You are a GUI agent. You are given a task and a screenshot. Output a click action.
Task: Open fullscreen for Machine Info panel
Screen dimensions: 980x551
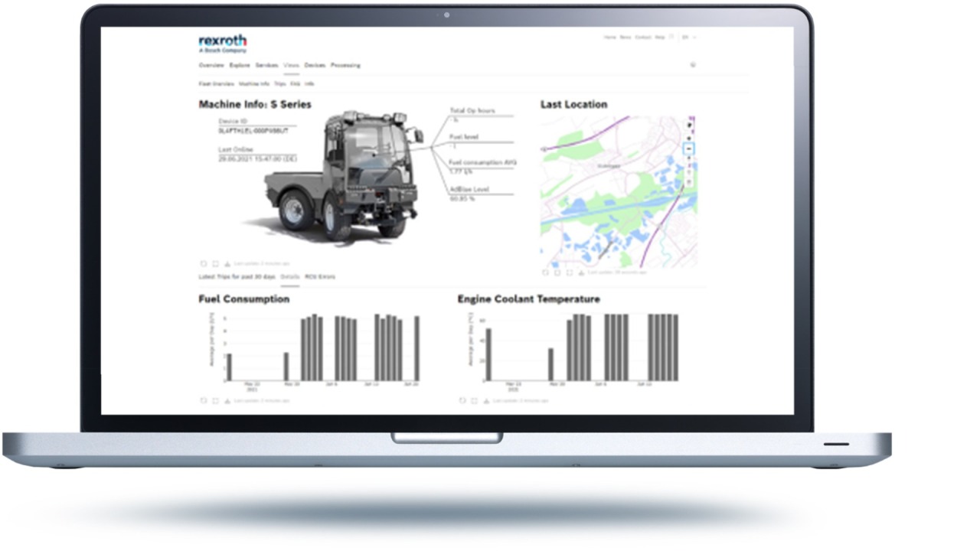pyautogui.click(x=215, y=263)
